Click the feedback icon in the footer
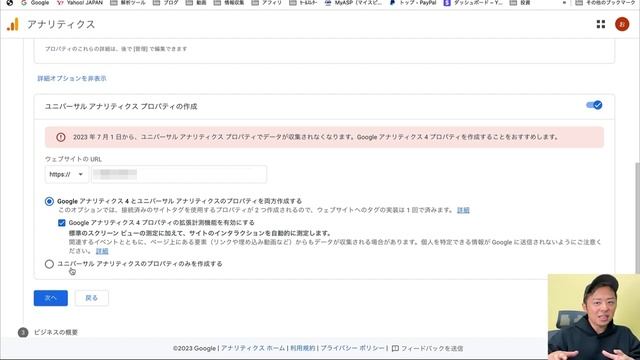The height and width of the screenshot is (360, 640). [x=395, y=348]
